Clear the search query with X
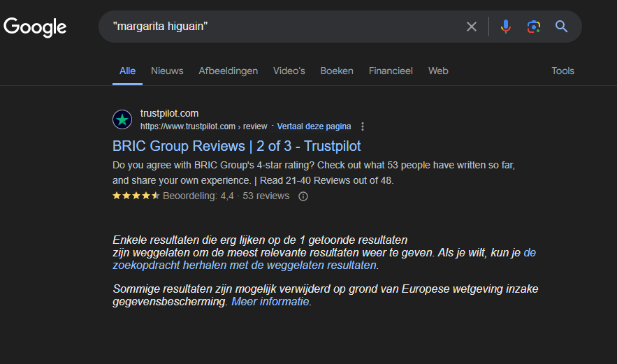Image resolution: width=617 pixels, height=364 pixels. click(x=472, y=27)
